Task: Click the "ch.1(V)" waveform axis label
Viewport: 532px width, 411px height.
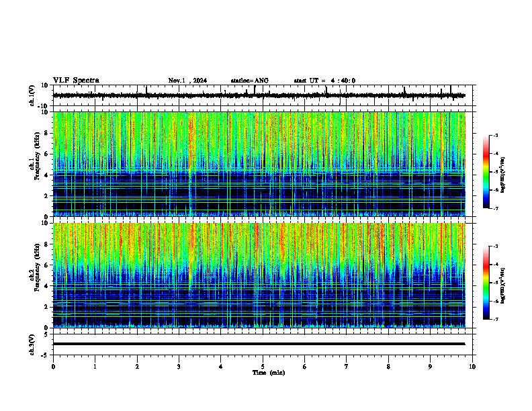Action: click(x=32, y=95)
